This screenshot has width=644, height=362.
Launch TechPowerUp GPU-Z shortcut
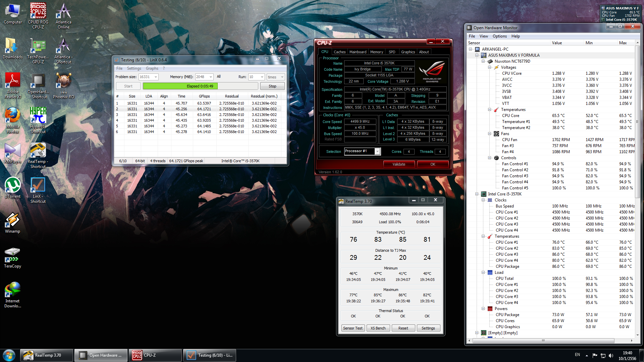38,51
